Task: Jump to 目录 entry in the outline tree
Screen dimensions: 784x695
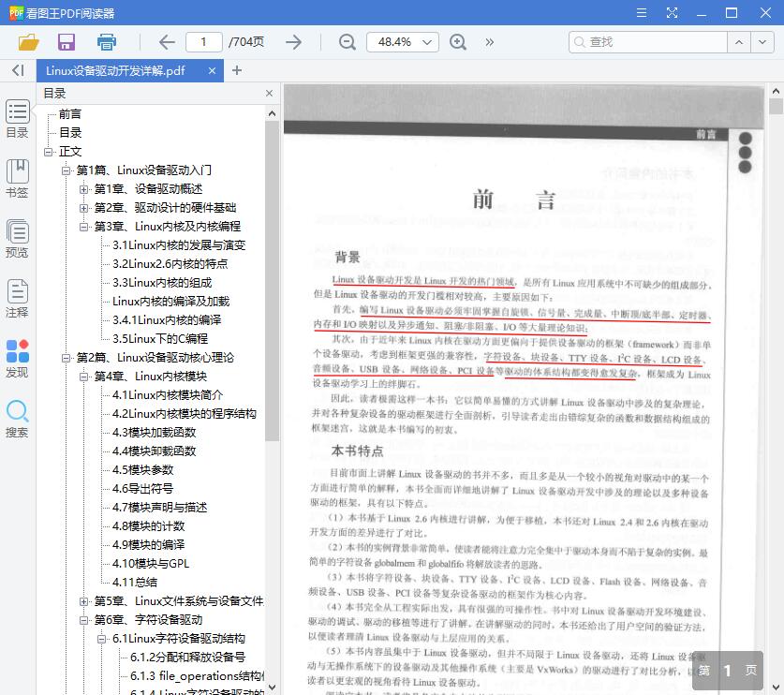Action: coord(70,132)
